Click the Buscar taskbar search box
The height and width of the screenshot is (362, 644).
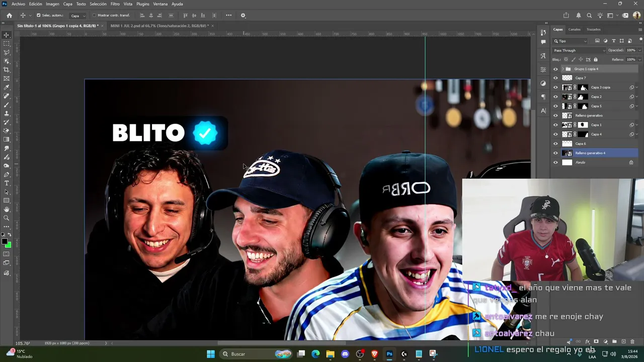tap(257, 354)
